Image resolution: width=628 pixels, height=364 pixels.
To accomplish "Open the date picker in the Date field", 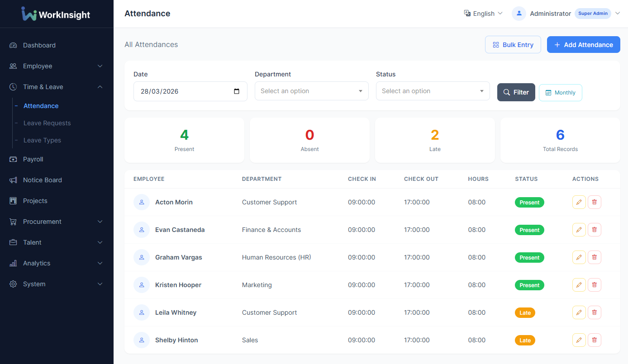I will click(237, 91).
